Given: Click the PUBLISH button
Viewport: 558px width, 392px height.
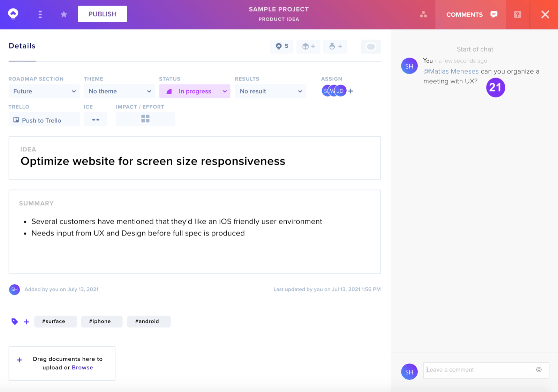Looking at the screenshot, I should pyautogui.click(x=103, y=14).
